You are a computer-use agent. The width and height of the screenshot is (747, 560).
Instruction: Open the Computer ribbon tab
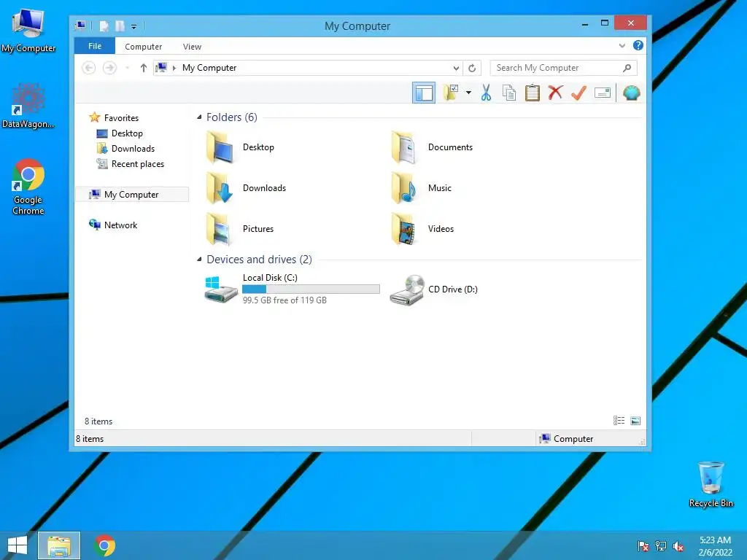[144, 47]
